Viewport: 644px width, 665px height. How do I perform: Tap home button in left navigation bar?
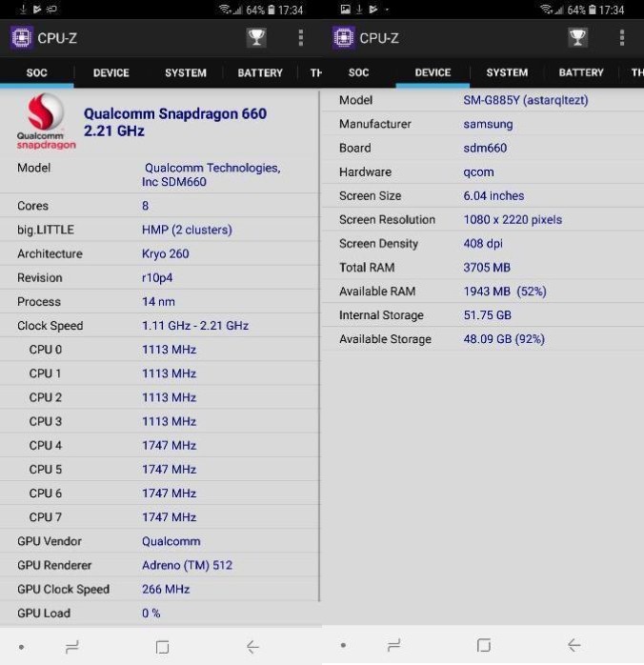tap(162, 647)
